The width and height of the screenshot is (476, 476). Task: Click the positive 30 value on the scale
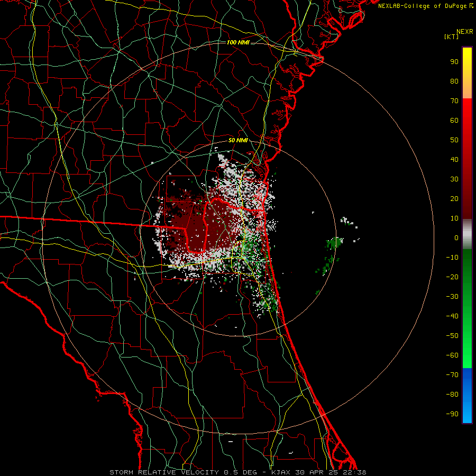[454, 179]
